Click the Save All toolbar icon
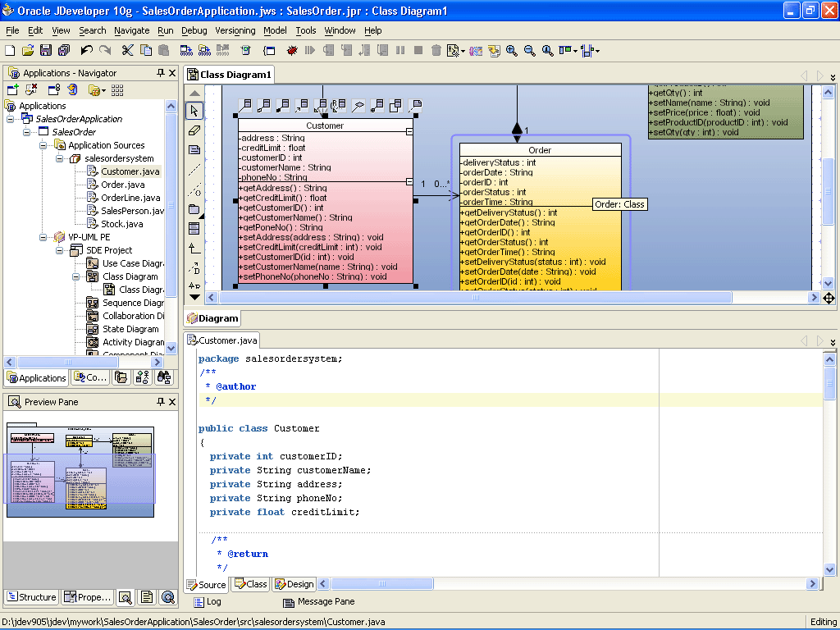The height and width of the screenshot is (630, 840). [63, 50]
